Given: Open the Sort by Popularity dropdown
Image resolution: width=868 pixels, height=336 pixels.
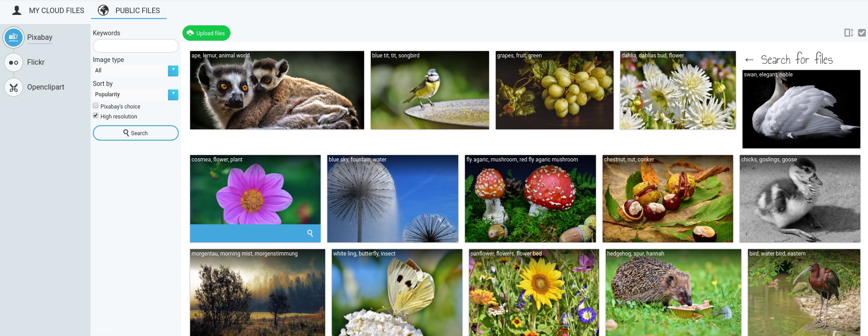Looking at the screenshot, I should pos(135,95).
